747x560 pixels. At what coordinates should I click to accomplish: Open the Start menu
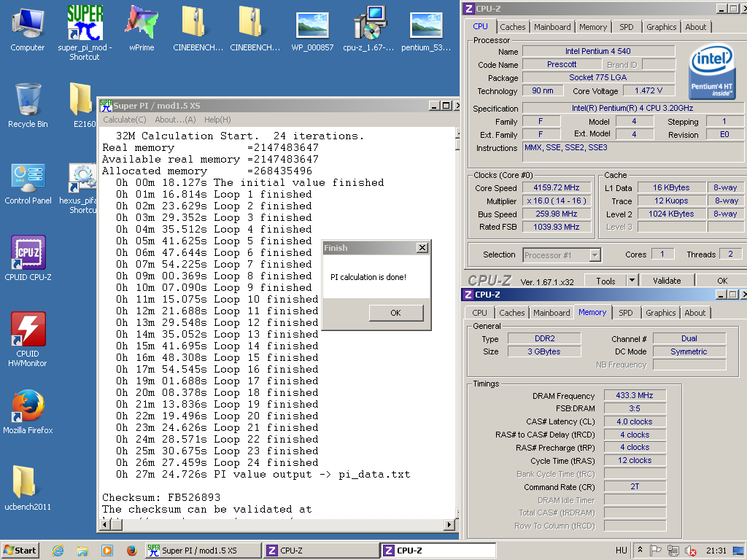[20, 551]
